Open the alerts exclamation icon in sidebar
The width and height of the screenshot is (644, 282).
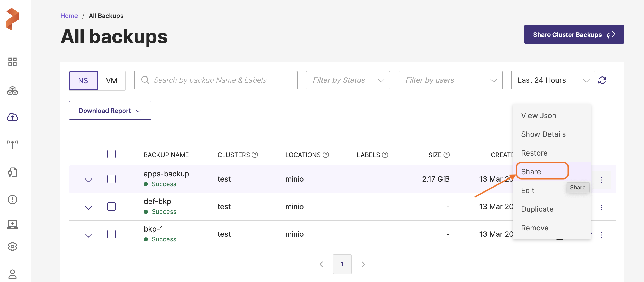[12, 200]
